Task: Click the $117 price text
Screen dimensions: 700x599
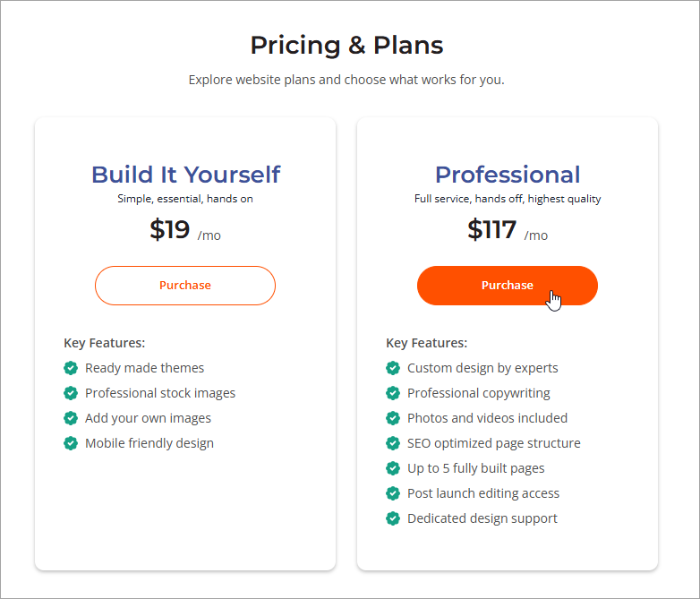Action: pyautogui.click(x=492, y=230)
